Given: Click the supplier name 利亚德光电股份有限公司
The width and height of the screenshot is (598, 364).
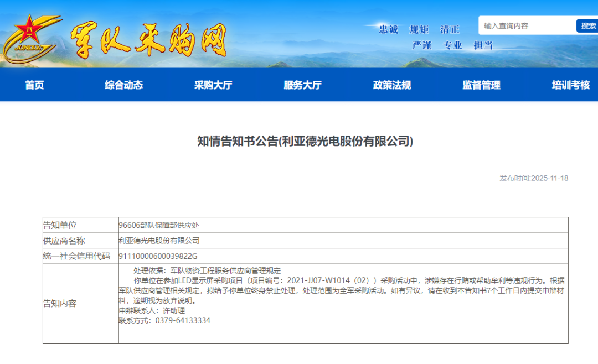Looking at the screenshot, I should [x=158, y=241].
